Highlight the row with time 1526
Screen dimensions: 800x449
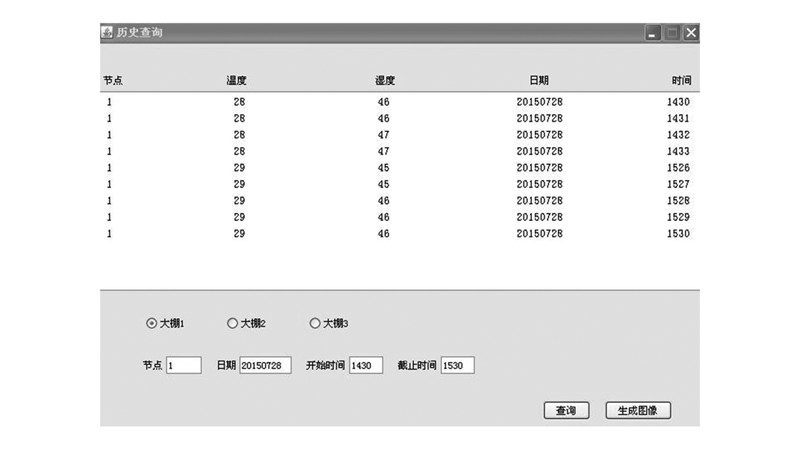click(400, 167)
